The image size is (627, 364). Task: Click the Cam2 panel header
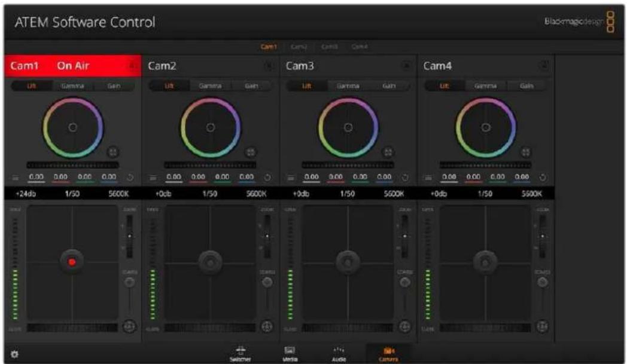pos(211,66)
